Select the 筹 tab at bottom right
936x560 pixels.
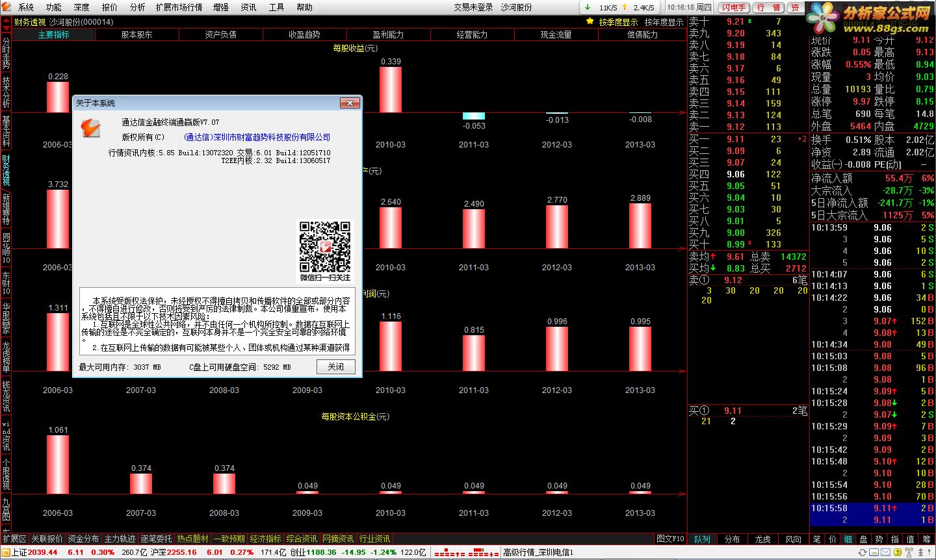tap(926, 539)
